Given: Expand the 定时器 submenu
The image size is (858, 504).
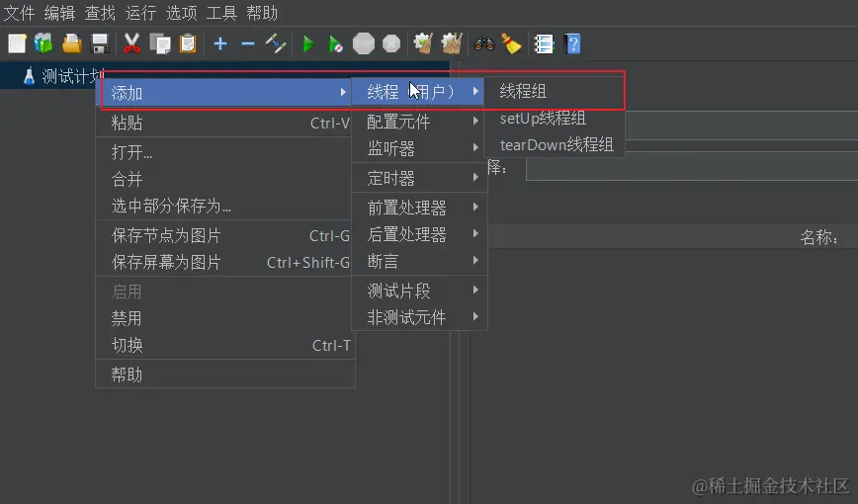Looking at the screenshot, I should tap(419, 178).
